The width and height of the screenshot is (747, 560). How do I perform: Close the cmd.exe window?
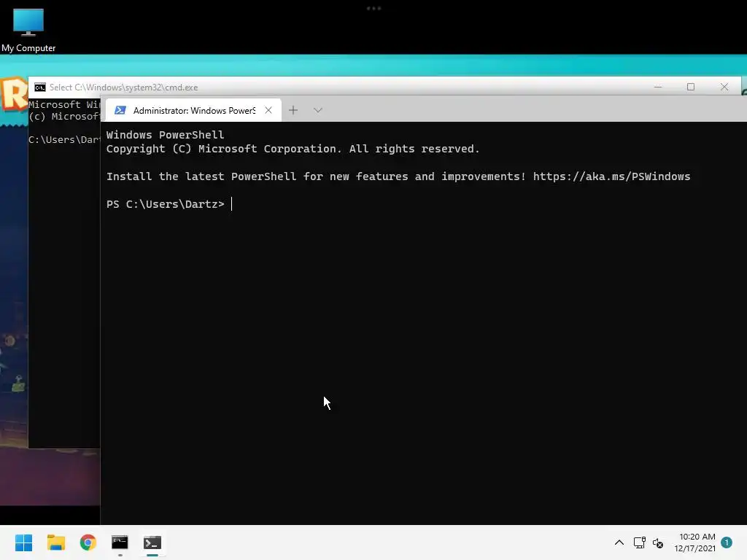click(x=724, y=87)
